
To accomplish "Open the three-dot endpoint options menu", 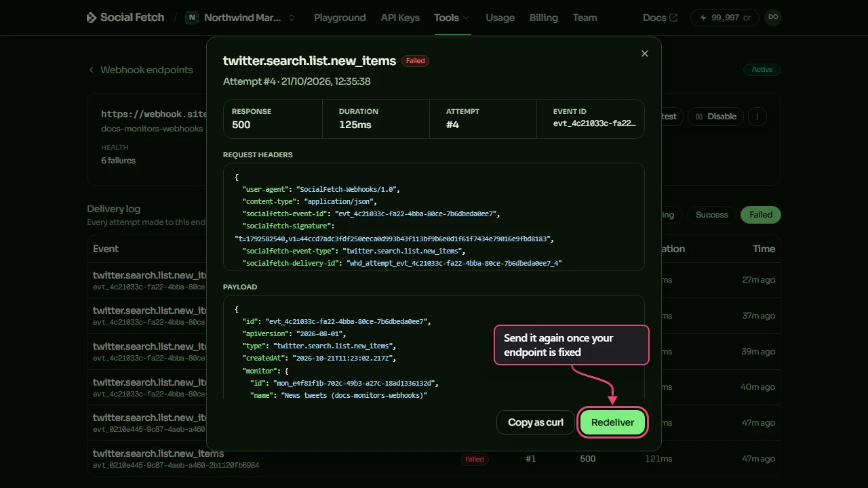I will pyautogui.click(x=757, y=117).
